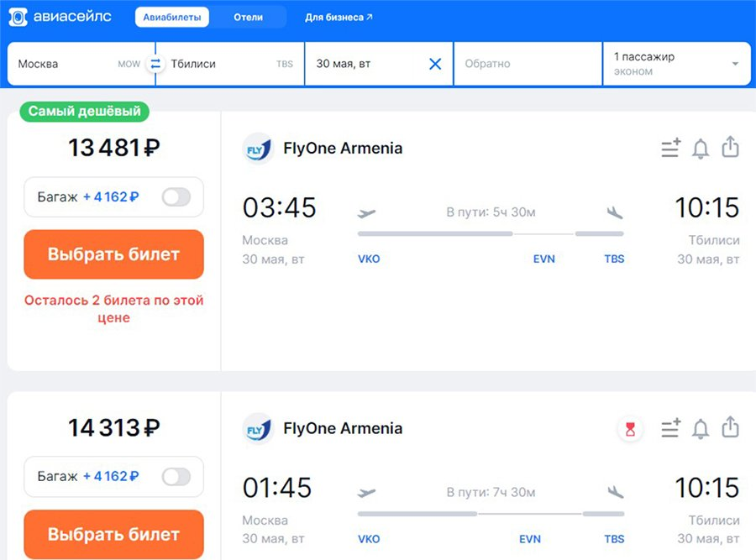
Task: Set price alert bell on 13 481₽ ticket
Action: pos(700,148)
